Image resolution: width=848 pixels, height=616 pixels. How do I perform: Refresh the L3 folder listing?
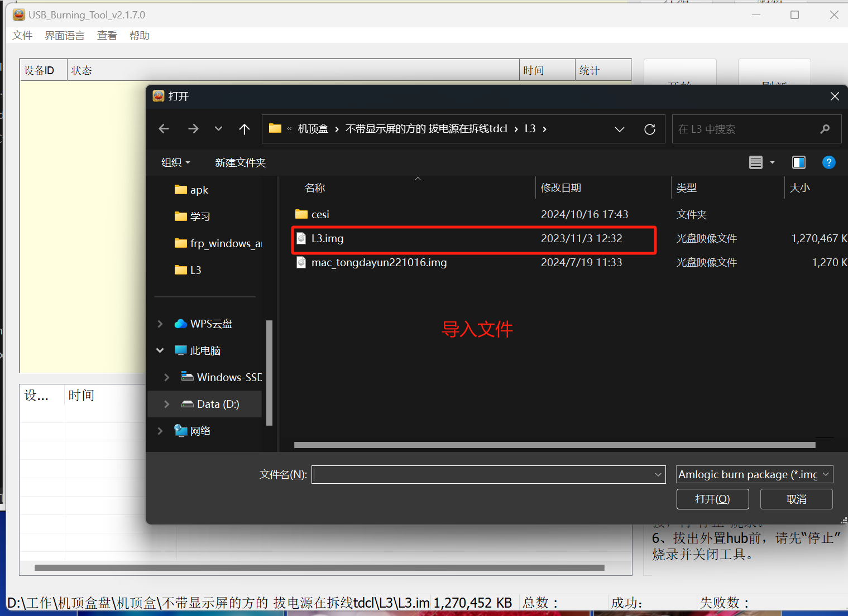[650, 129]
